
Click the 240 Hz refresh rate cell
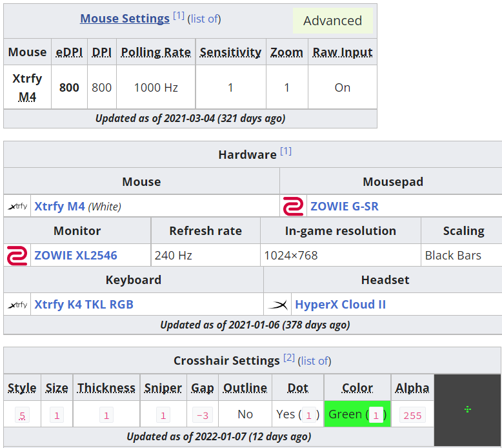(x=206, y=255)
